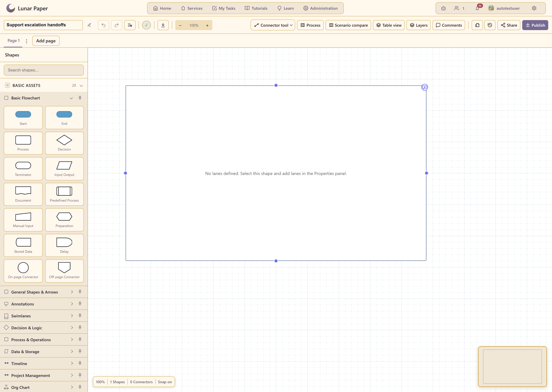Add a comment via shape comment icon
Screen dimensions: 552x392
pyautogui.click(x=425, y=87)
